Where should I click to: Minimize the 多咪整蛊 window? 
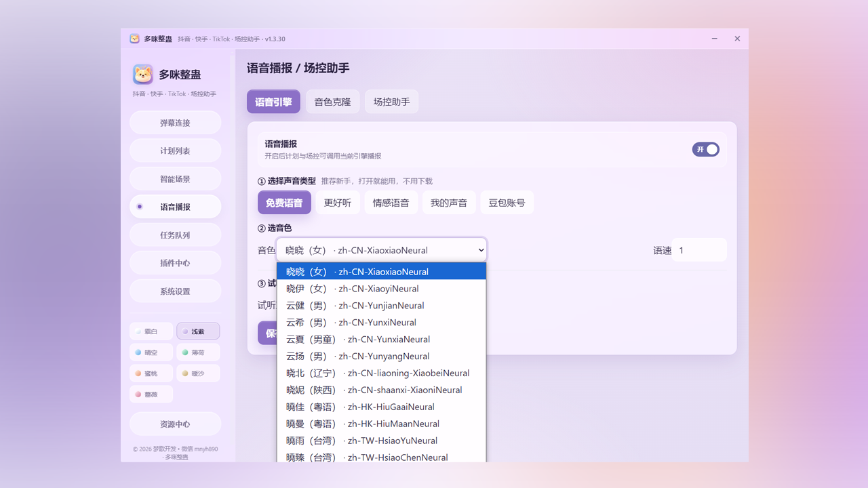coord(715,39)
